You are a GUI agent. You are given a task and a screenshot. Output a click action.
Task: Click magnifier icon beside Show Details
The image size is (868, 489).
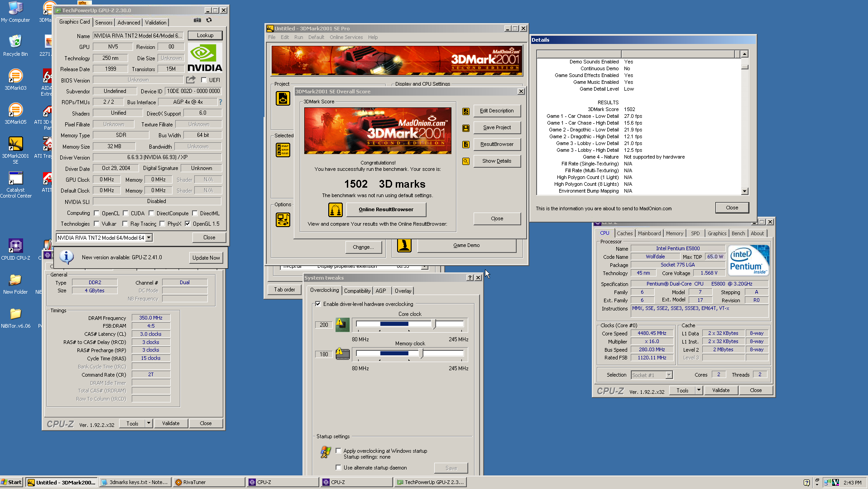point(466,161)
